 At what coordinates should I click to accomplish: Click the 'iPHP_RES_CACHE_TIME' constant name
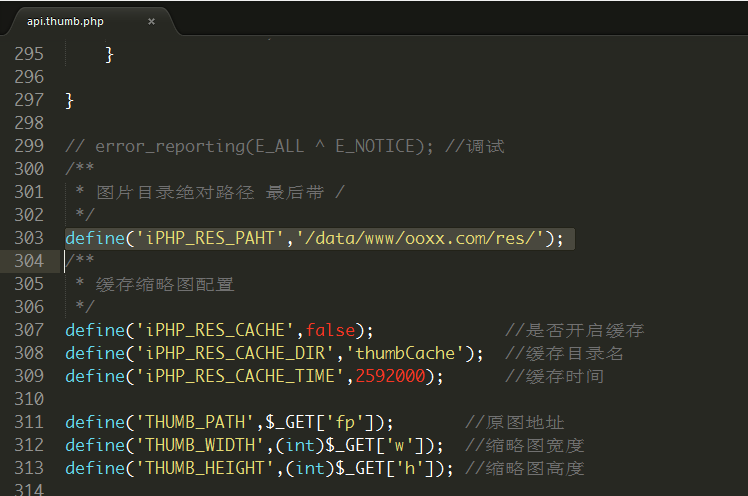point(240,376)
